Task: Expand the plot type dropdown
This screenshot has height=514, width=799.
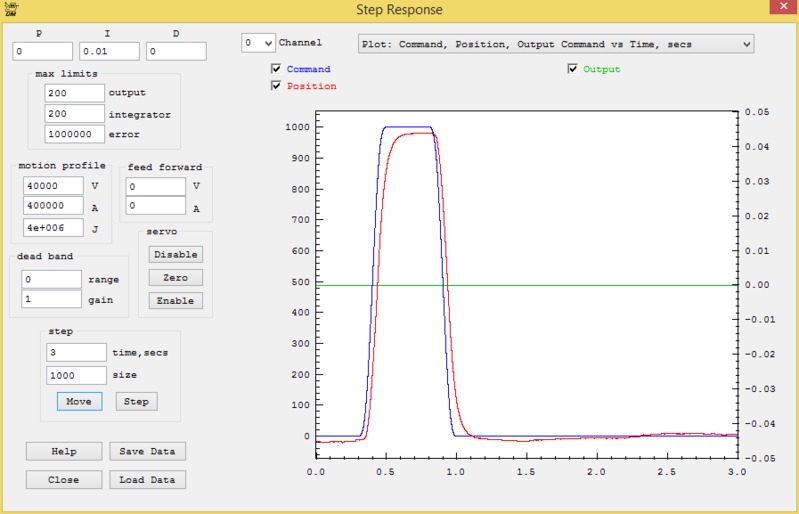Action: pyautogui.click(x=745, y=45)
